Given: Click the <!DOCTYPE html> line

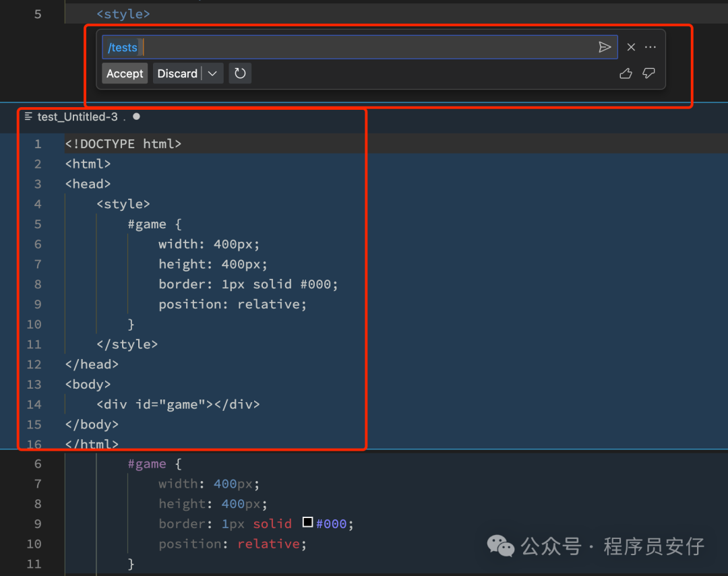Looking at the screenshot, I should pos(123,143).
